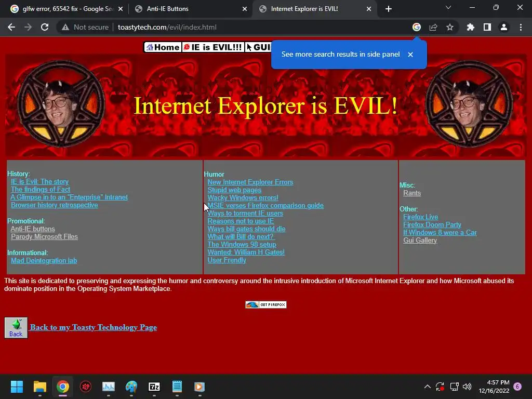
Task: Select Internet Explorer is EVIL tab
Action: point(315,9)
